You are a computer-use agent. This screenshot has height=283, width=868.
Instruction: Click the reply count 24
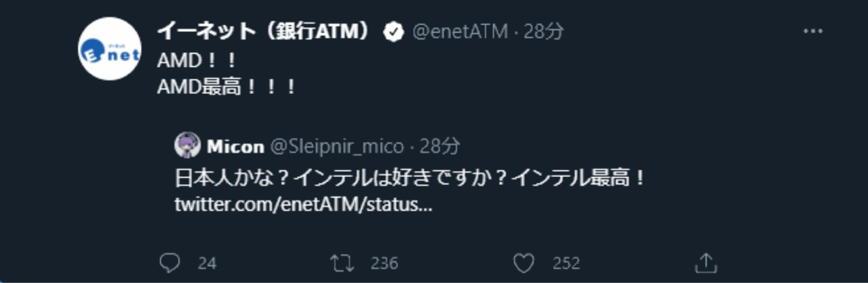point(207,263)
